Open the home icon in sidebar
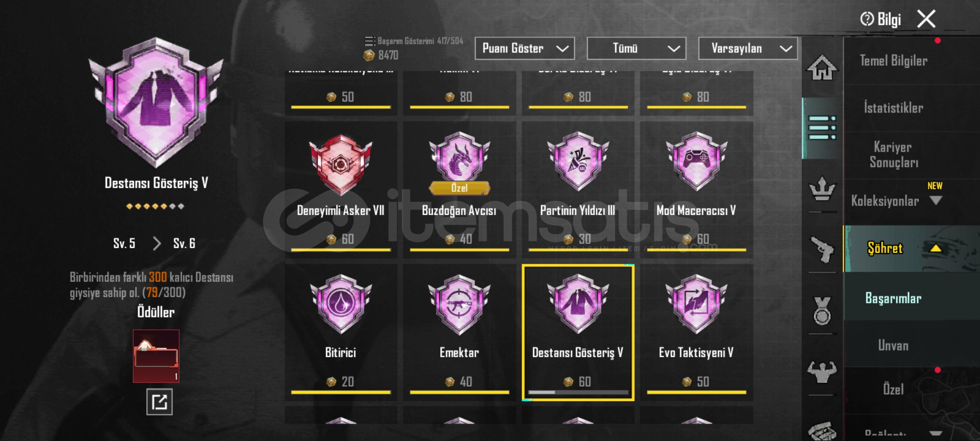This screenshot has height=441, width=980. [822, 68]
